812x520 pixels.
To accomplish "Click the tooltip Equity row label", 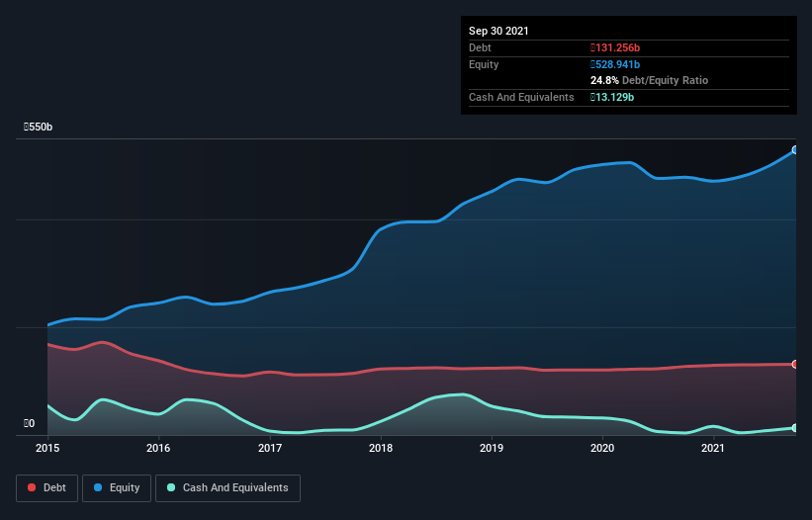I will click(484, 64).
